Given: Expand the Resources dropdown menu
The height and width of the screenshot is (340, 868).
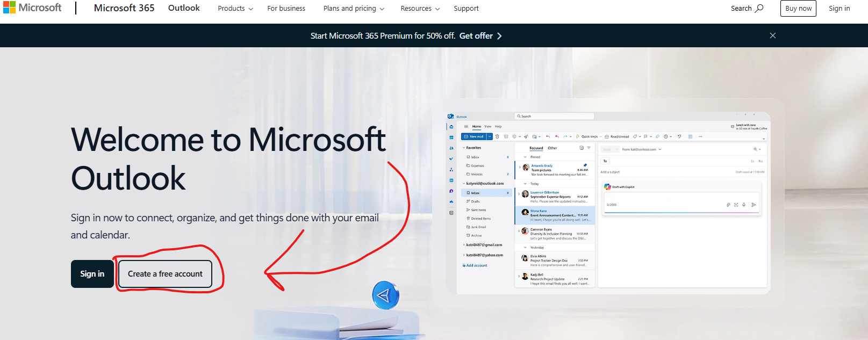Looking at the screenshot, I should [x=420, y=9].
